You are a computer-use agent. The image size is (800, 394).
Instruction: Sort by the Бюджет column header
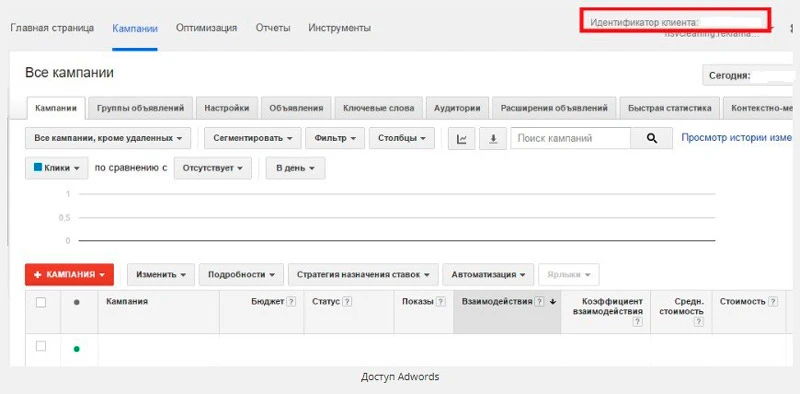coord(267,302)
